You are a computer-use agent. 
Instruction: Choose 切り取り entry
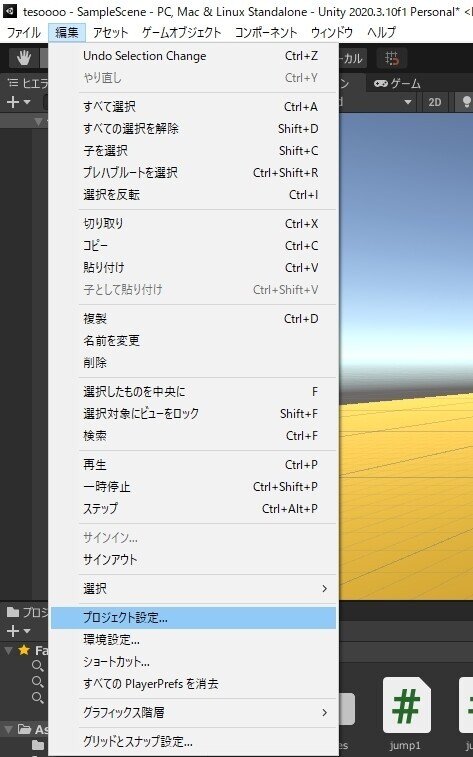point(193,224)
